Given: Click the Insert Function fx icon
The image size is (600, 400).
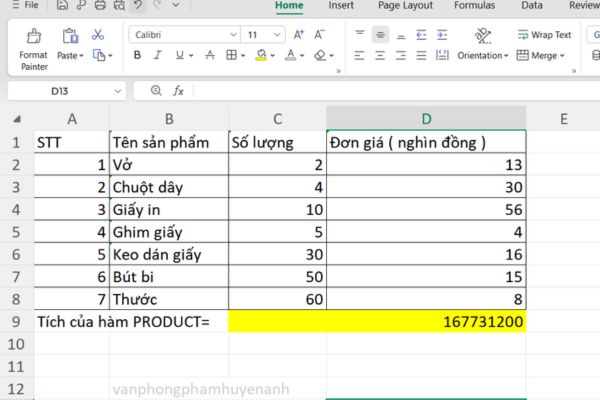Looking at the screenshot, I should click(x=178, y=91).
